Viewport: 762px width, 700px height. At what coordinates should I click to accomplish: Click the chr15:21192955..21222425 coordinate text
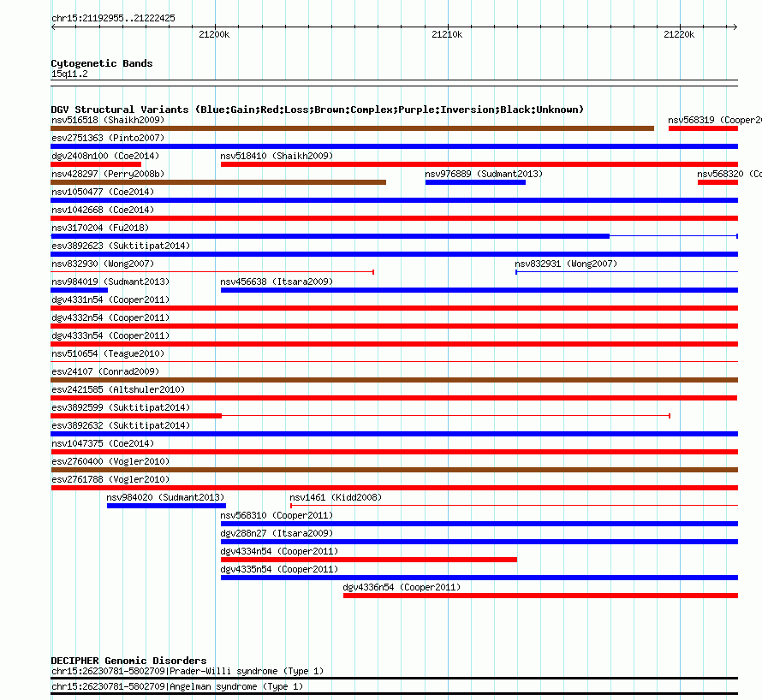(x=113, y=19)
